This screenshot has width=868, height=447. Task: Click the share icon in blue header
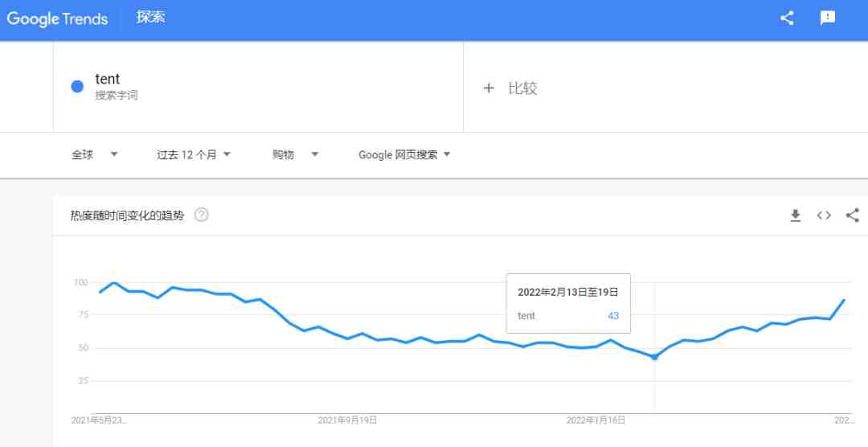click(x=787, y=18)
